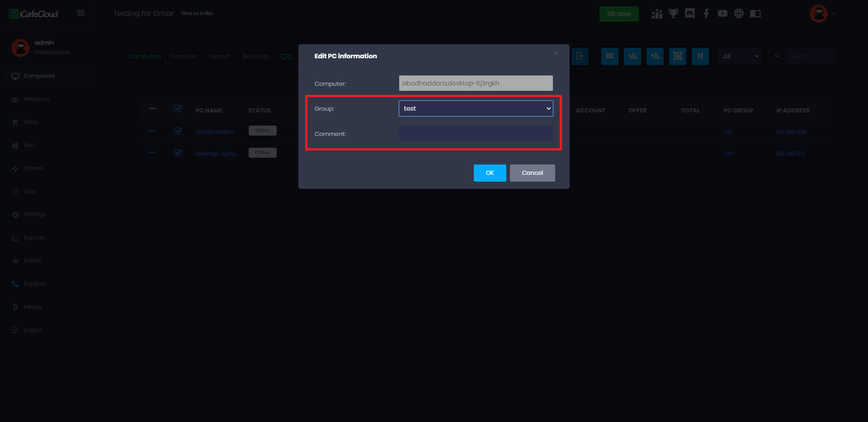This screenshot has height=422, width=868.
Task: Open the three-dot menu for abedhaddara
Action: (x=151, y=131)
